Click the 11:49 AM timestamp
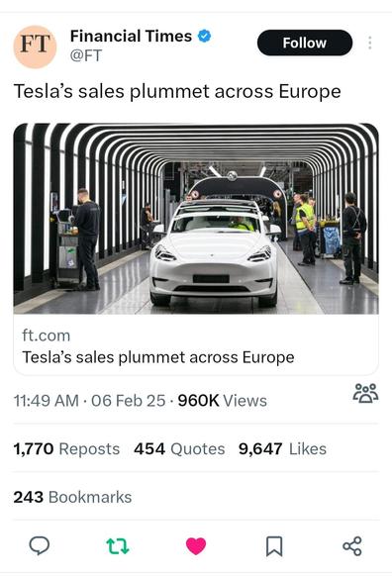The image size is (392, 576). tap(47, 401)
